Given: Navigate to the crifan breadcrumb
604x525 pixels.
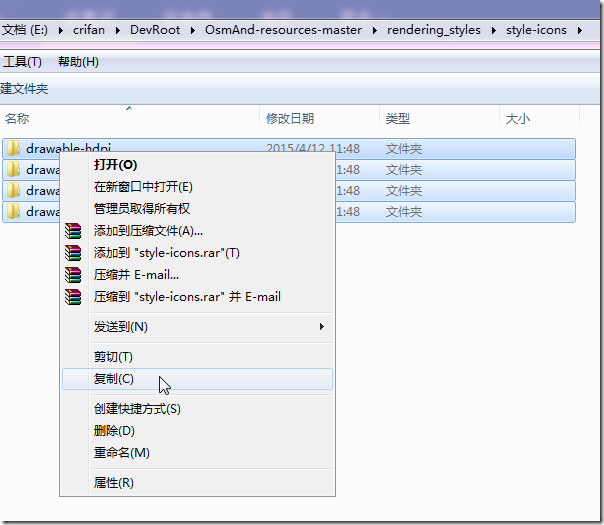Looking at the screenshot, I should tap(89, 30).
